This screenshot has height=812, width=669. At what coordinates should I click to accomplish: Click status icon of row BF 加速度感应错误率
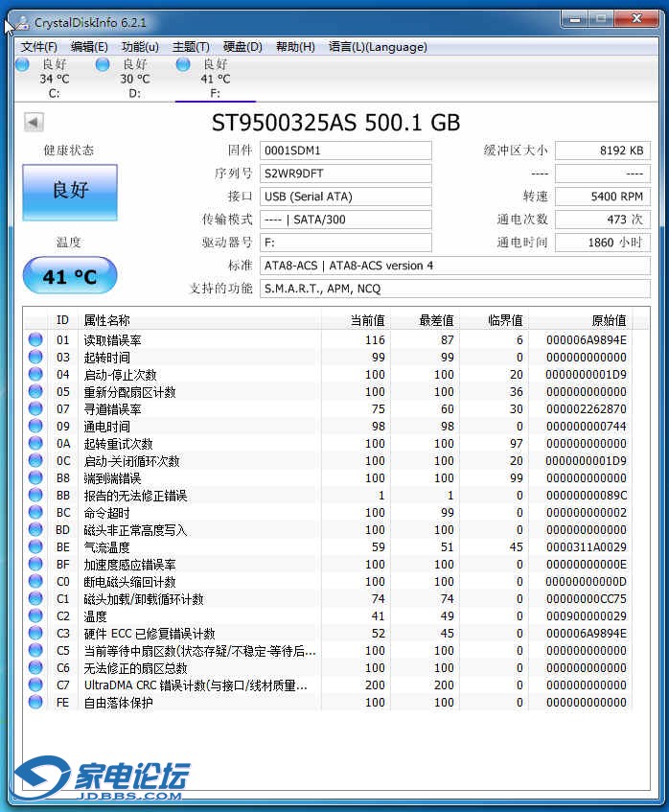[35, 564]
